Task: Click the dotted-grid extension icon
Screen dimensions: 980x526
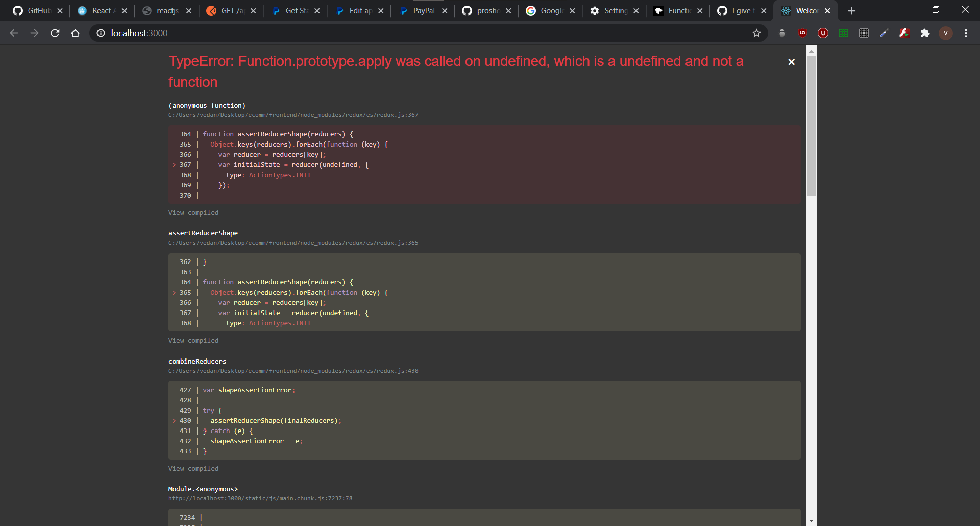Action: point(864,33)
